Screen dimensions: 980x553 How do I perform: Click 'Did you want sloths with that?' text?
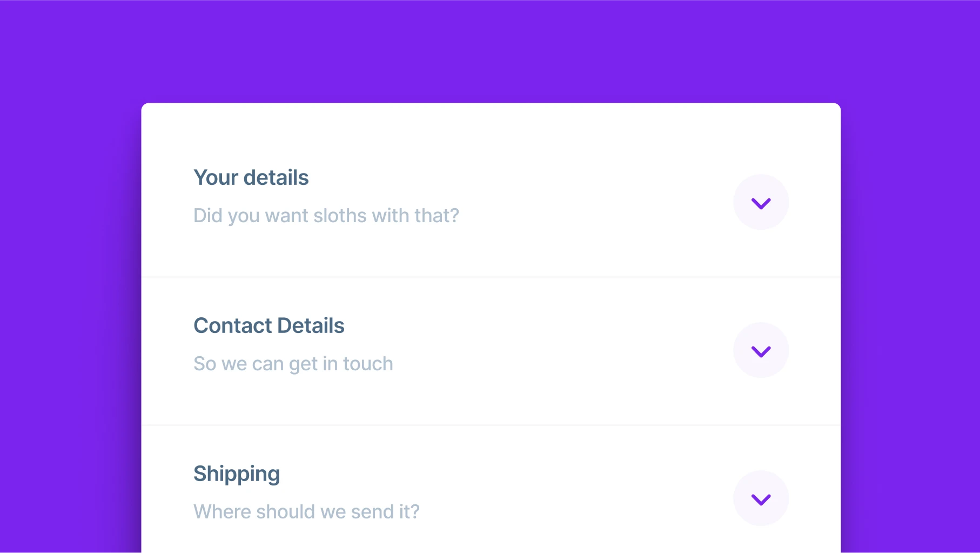(x=326, y=216)
